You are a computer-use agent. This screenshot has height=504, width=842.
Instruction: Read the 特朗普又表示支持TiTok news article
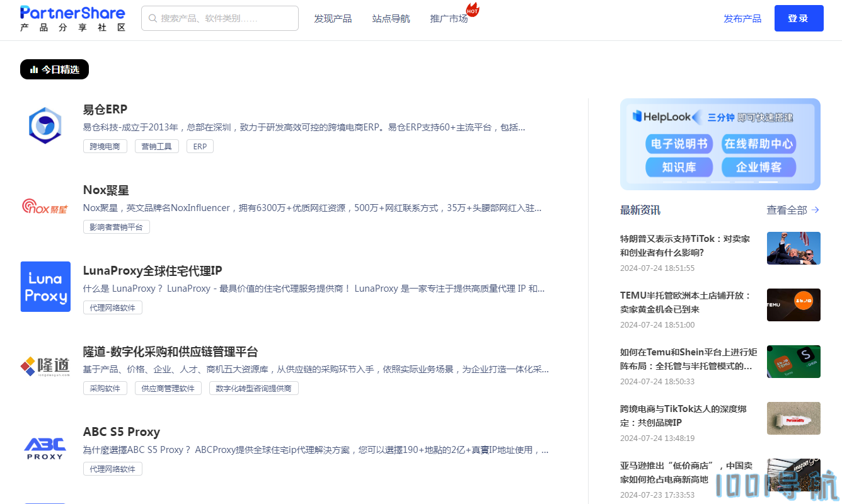point(684,246)
